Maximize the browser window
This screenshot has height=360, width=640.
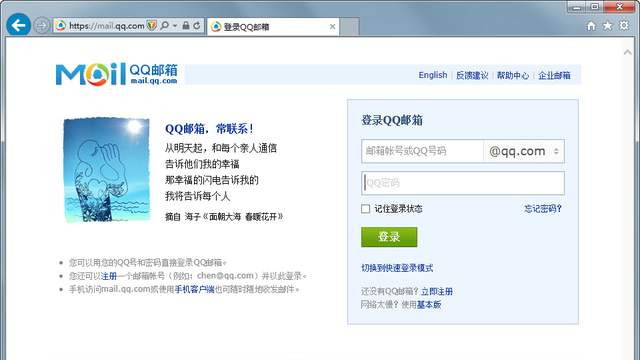595,7
